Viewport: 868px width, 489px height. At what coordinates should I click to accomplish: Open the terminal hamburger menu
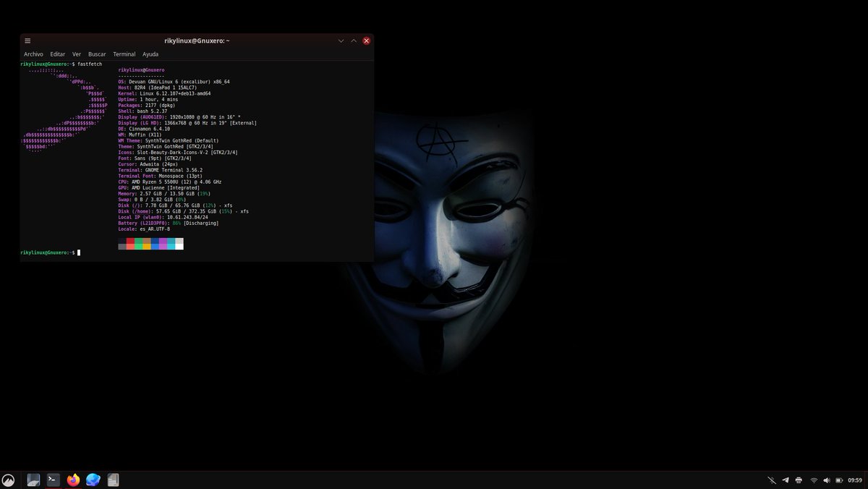(27, 41)
